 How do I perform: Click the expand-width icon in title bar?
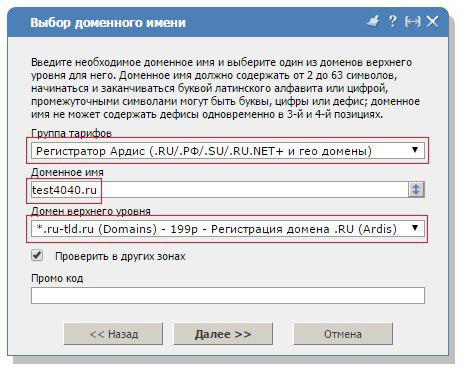[x=413, y=22]
